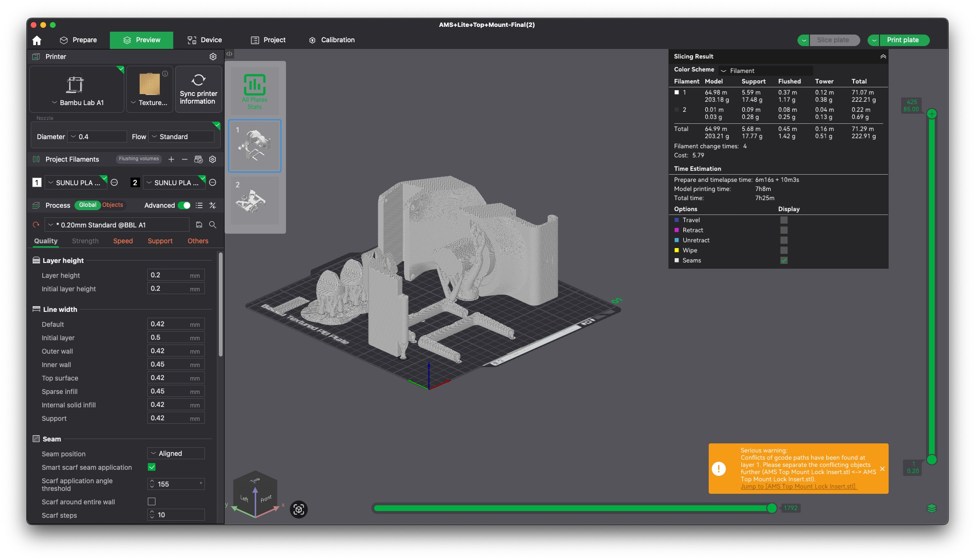
Task: Show Wipe moves in display options
Action: (784, 250)
